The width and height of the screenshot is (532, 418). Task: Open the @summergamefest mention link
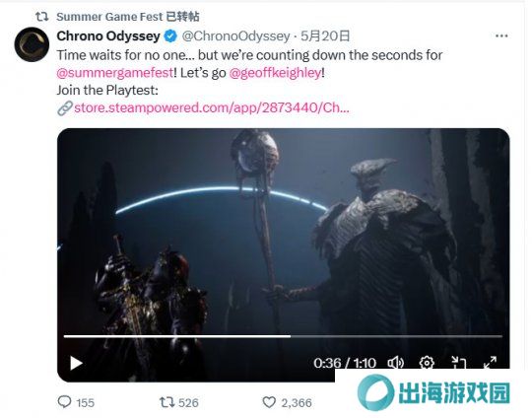pos(115,73)
